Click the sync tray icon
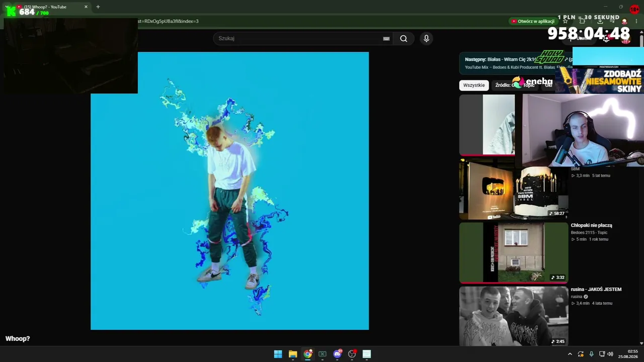The height and width of the screenshot is (362, 644). point(581,354)
